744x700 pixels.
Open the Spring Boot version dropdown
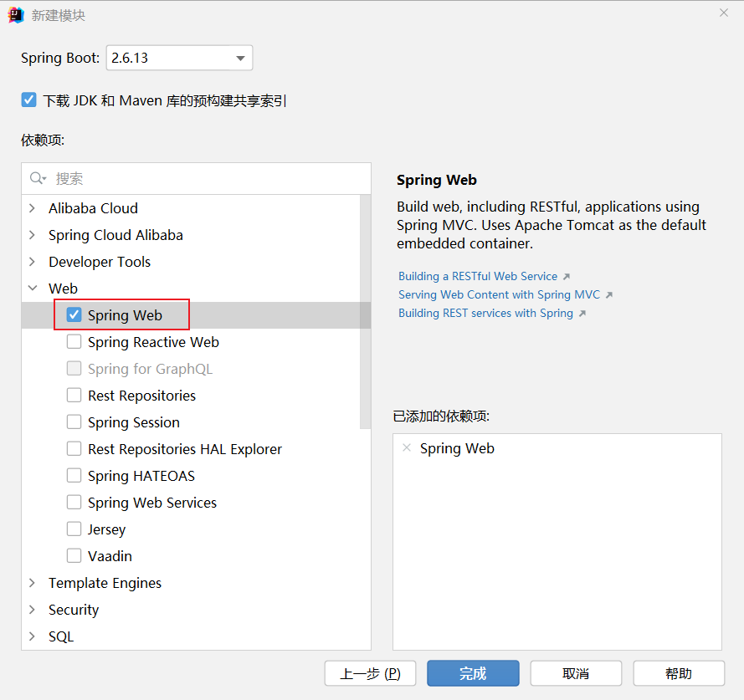pyautogui.click(x=179, y=58)
